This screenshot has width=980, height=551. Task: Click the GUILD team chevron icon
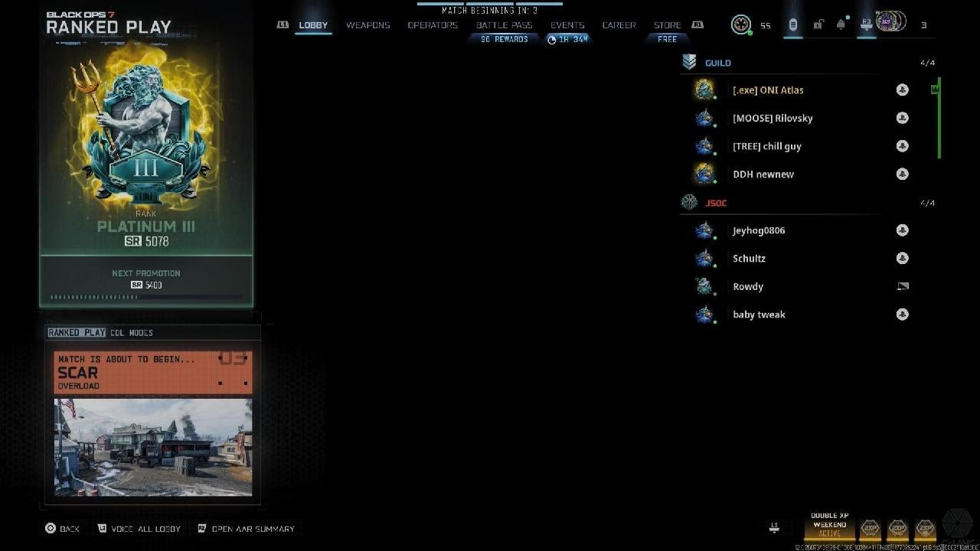tap(689, 63)
